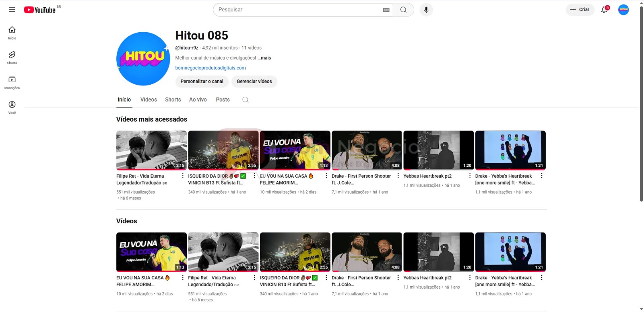
Task: Open Inscrições in the left sidebar
Action: click(12, 83)
